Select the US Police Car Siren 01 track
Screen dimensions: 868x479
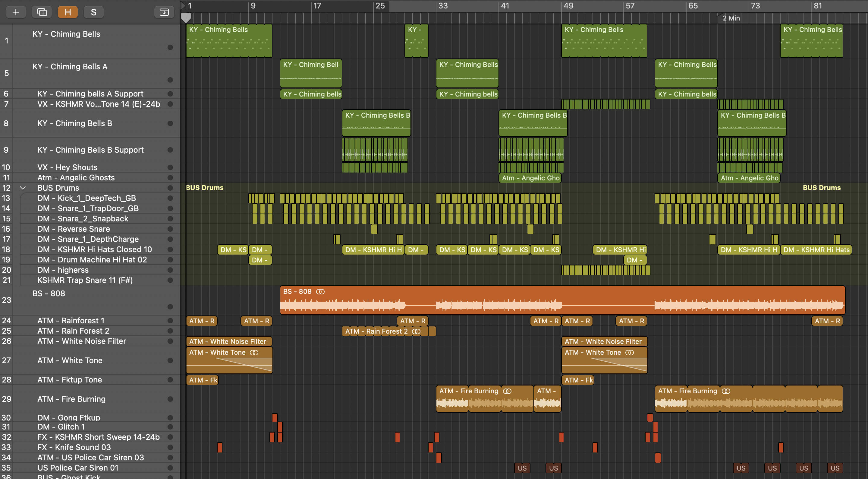tap(90, 468)
